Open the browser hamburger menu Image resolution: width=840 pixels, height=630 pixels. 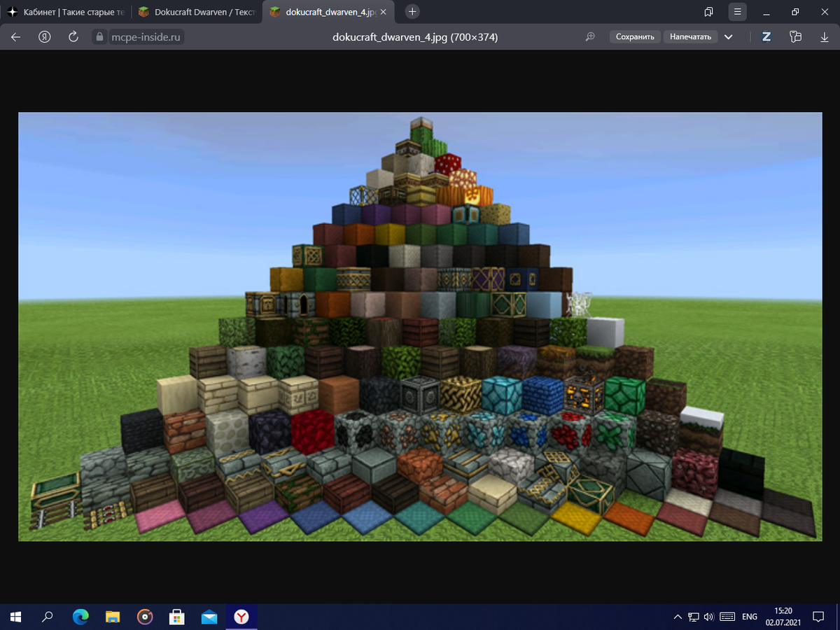pyautogui.click(x=737, y=12)
